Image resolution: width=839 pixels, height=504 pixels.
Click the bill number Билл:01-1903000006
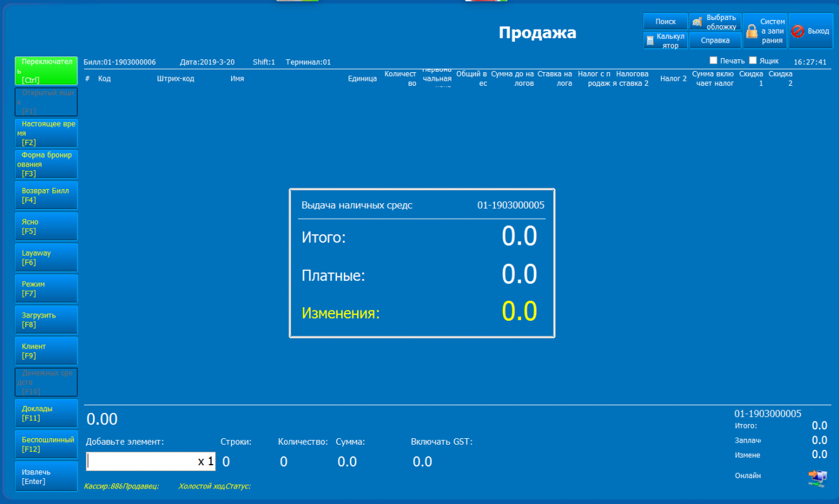119,62
